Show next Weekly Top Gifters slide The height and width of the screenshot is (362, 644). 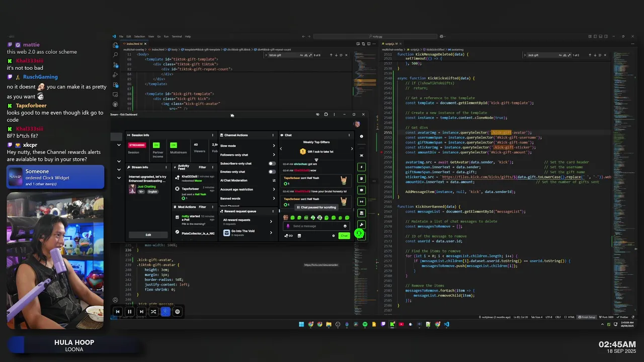(x=352, y=149)
